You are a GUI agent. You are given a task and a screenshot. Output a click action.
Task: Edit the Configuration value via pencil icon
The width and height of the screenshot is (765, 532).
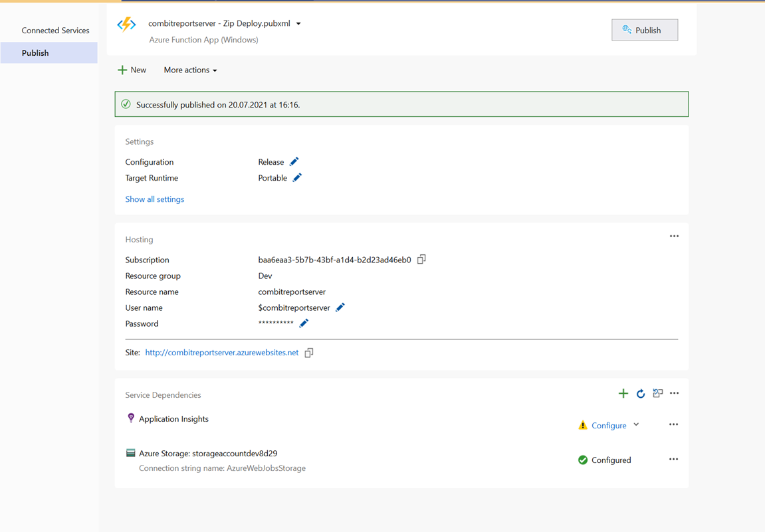coord(296,161)
